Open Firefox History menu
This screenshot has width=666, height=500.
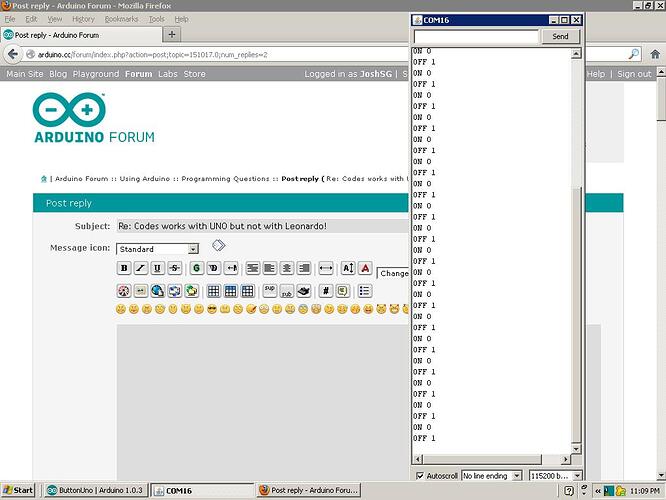(x=83, y=19)
